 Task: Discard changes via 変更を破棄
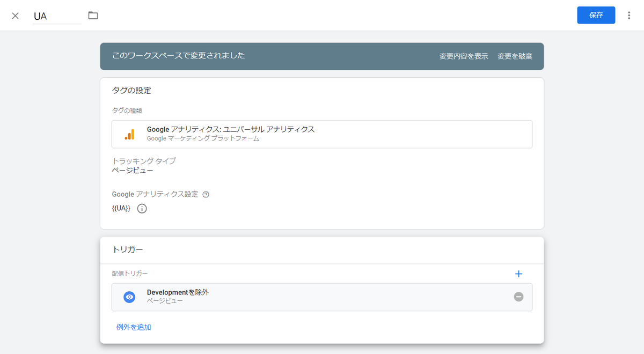(515, 56)
